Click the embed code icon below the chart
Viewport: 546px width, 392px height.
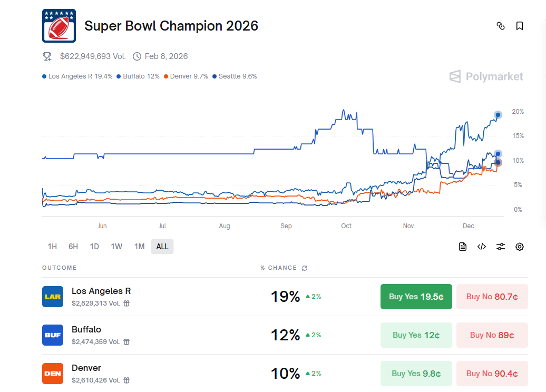click(481, 246)
